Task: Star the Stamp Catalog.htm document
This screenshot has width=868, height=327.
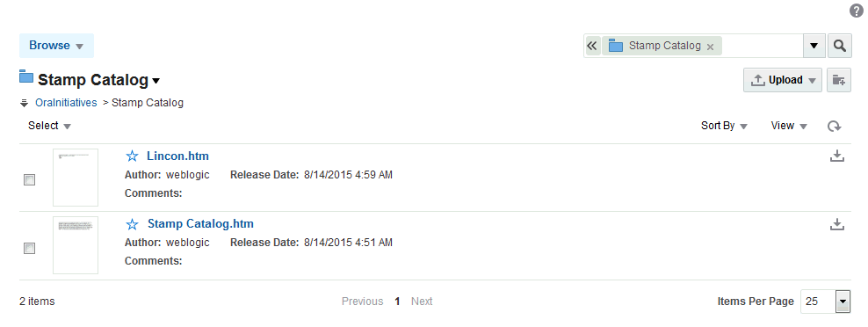Action: [x=132, y=224]
